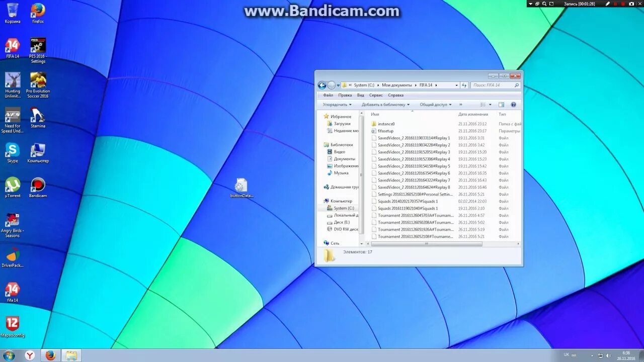This screenshot has width=644, height=362.
Task: Refresh the FIFA 14 folder address bar
Action: coord(464,85)
